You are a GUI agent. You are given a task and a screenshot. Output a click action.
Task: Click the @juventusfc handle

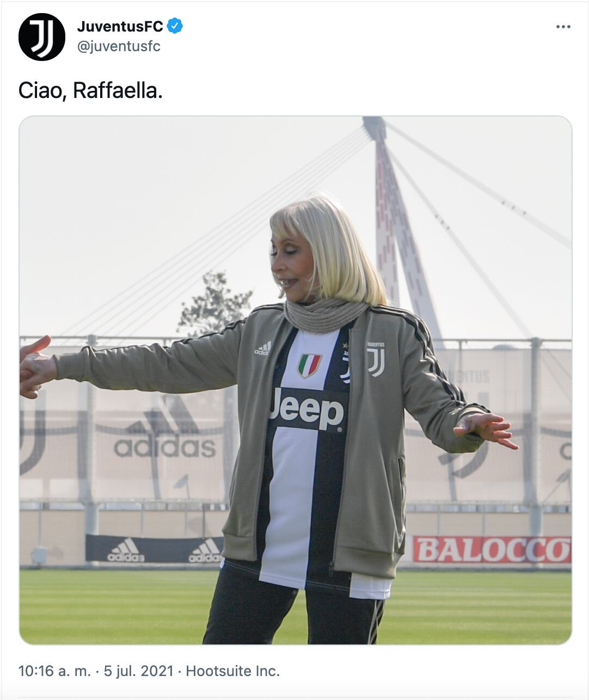point(119,46)
